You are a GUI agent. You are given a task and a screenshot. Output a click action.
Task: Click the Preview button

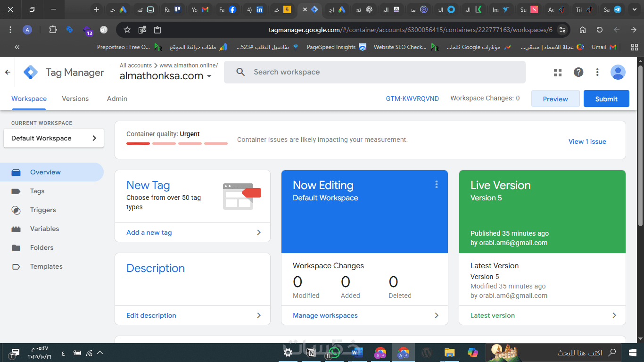(555, 99)
